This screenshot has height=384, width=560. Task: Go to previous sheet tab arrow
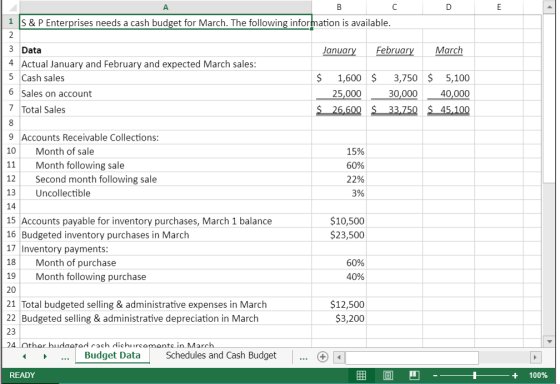pyautogui.click(x=24, y=356)
